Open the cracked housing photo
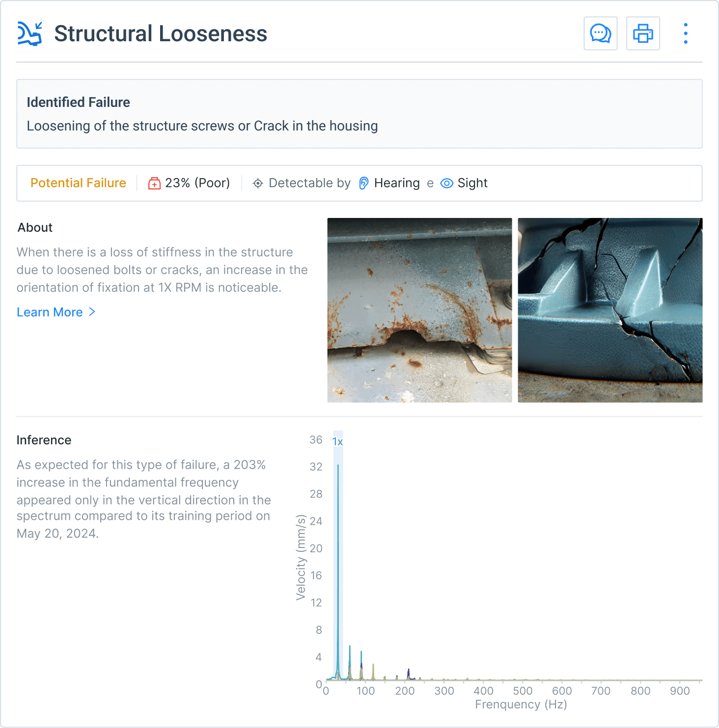This screenshot has height=728, width=719. 610,310
